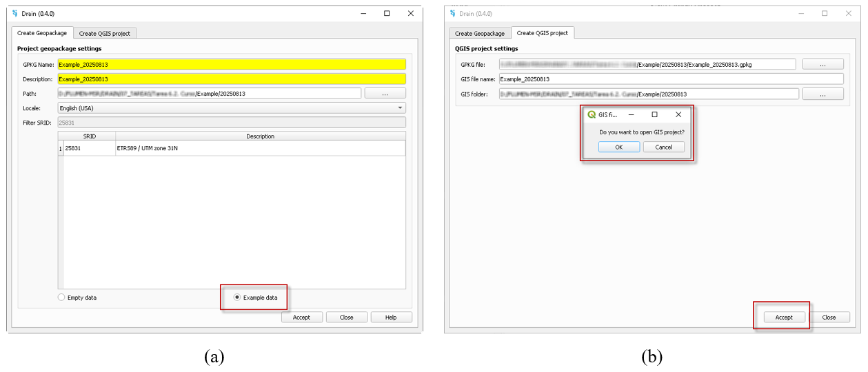Minimize the small QGIS popup dialog
The height and width of the screenshot is (372, 868).
(x=631, y=114)
